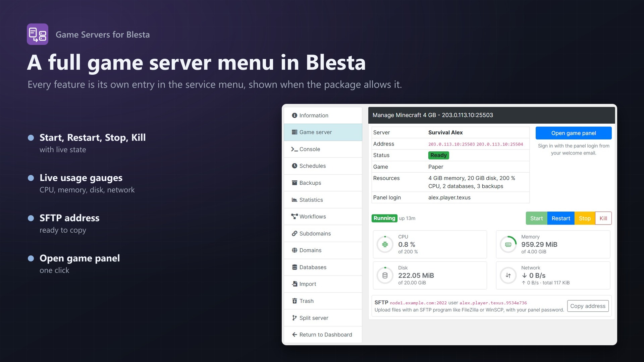Click the blue Restart button
This screenshot has height=362, width=644.
(561, 218)
